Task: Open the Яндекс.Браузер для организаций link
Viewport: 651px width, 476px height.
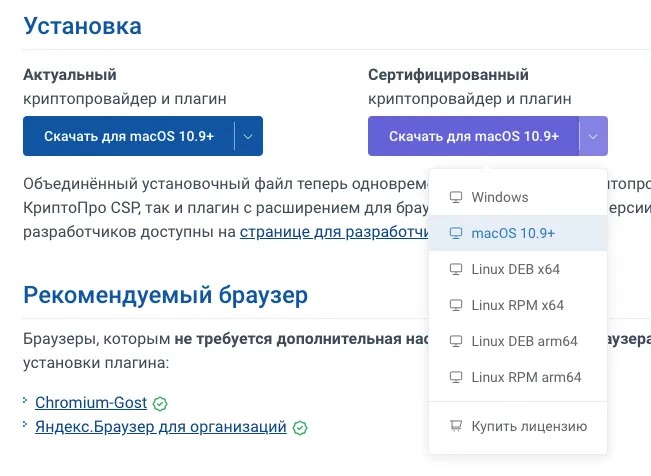Action: 161,427
